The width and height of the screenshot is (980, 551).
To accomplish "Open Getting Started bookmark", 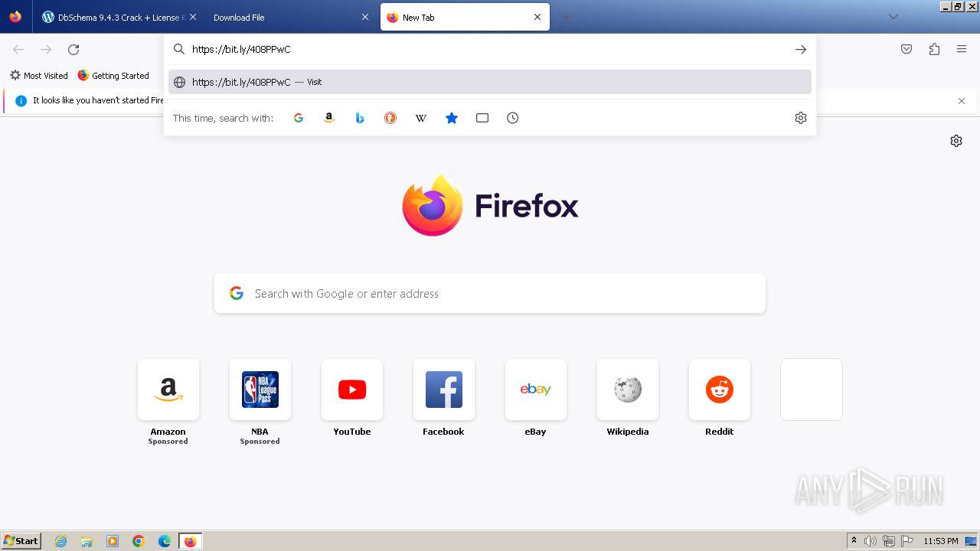I will 113,76.
